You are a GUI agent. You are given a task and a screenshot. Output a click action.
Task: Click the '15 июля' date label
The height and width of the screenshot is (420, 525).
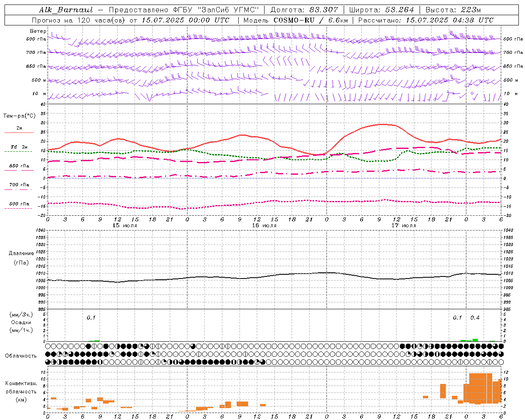point(125,226)
